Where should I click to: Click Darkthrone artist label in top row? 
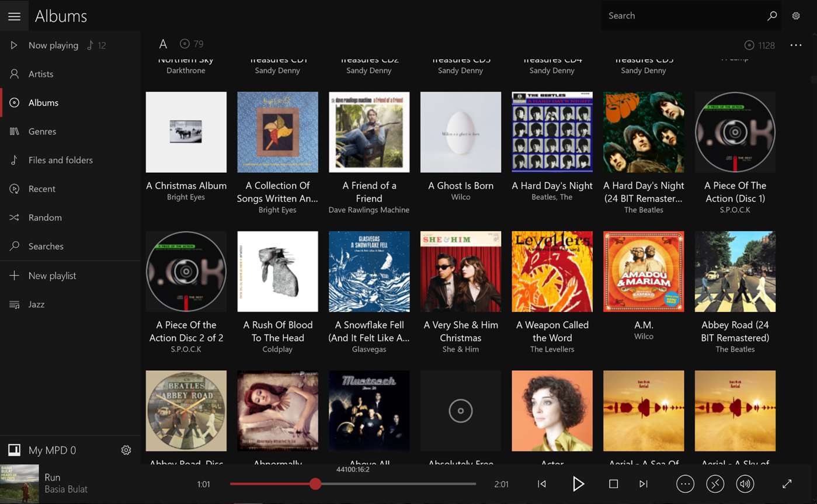coord(186,71)
